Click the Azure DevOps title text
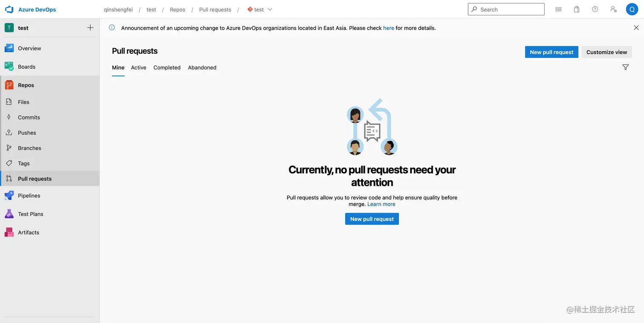Screen dimensions: 644x323 37,9
